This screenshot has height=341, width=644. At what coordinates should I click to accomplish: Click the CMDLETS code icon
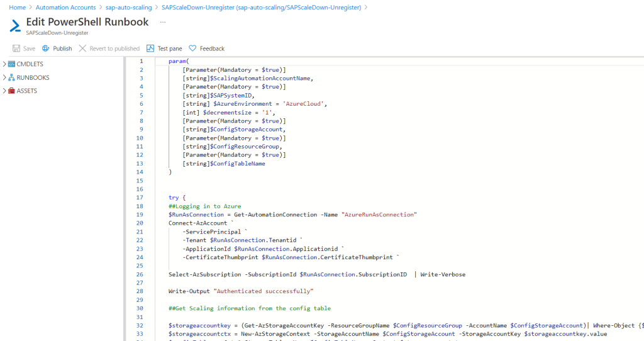11,64
